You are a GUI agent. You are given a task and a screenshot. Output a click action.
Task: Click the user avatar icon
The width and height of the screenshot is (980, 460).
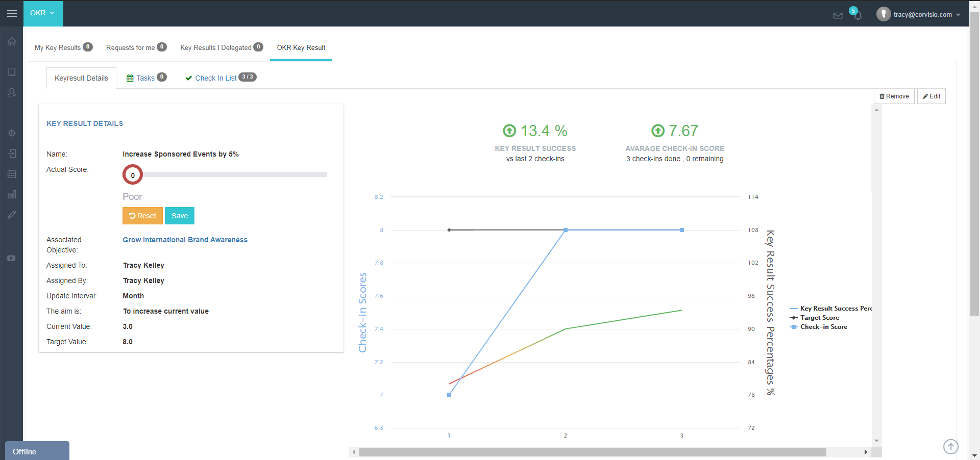[884, 14]
